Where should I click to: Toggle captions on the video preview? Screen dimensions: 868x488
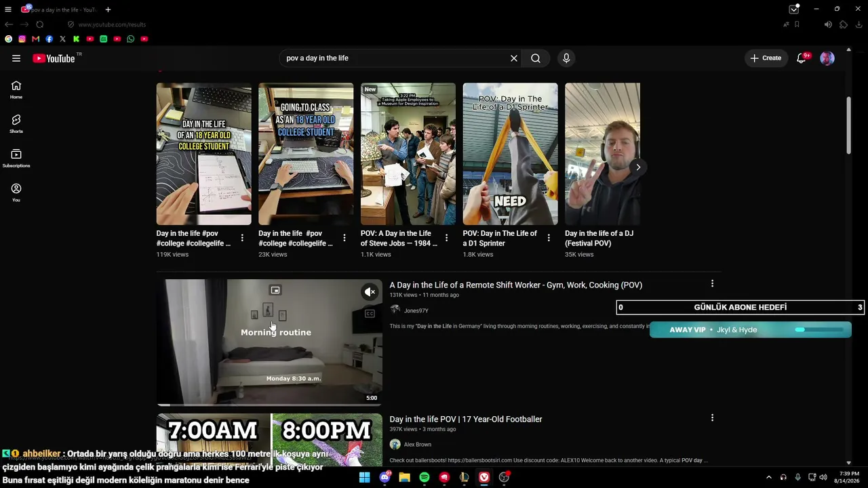[370, 314]
